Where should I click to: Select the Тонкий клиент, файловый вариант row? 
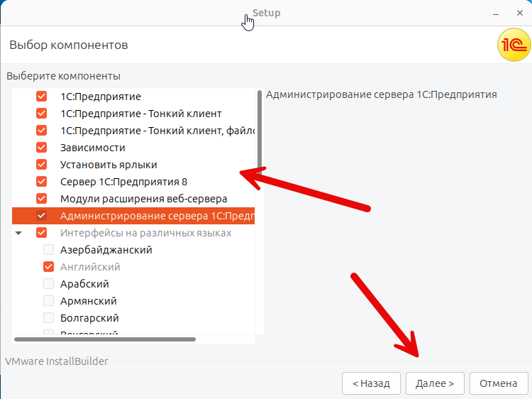(156, 131)
